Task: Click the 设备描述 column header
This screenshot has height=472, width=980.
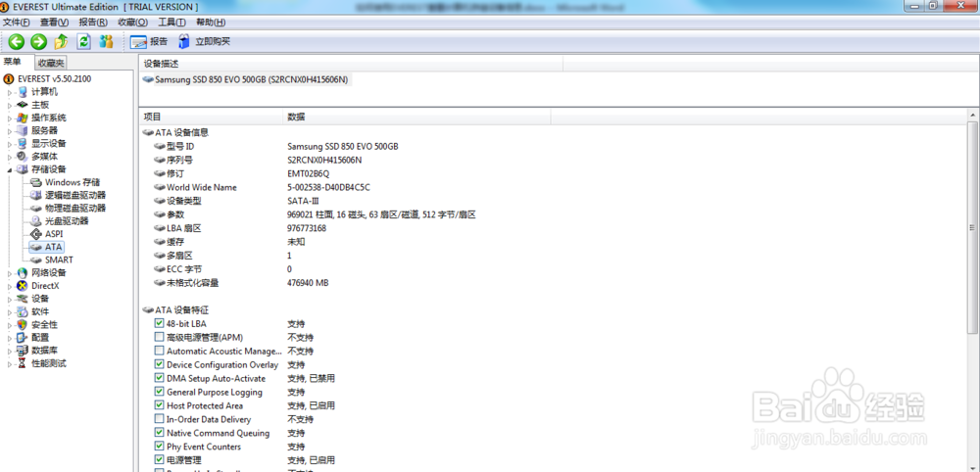Action: pyautogui.click(x=351, y=64)
